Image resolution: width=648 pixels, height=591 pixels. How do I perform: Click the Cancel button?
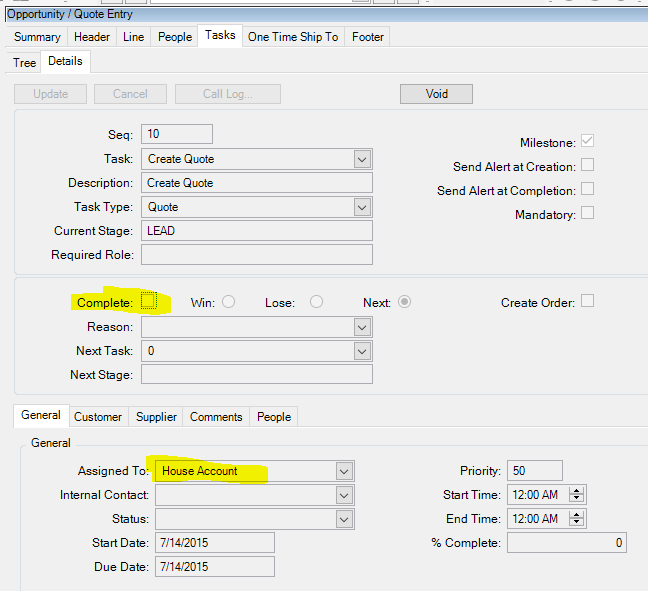tap(130, 94)
